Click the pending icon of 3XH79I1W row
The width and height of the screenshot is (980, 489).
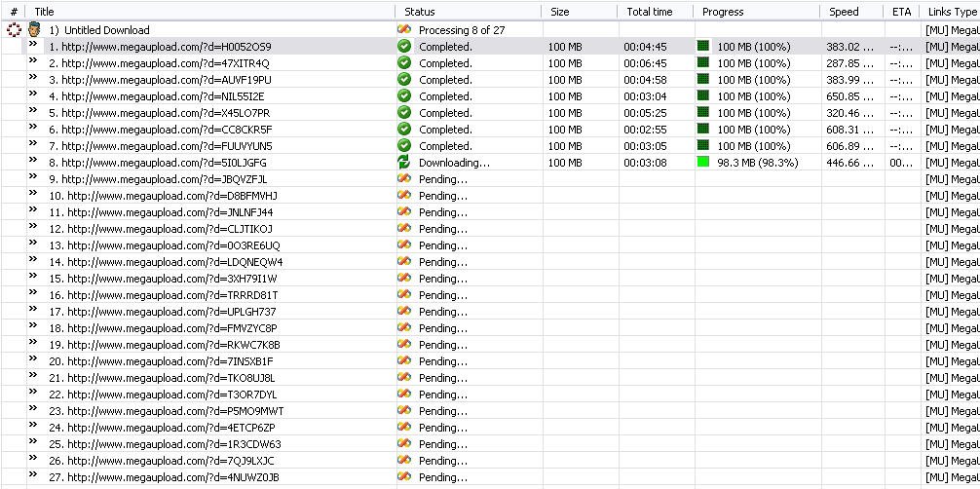coord(404,278)
